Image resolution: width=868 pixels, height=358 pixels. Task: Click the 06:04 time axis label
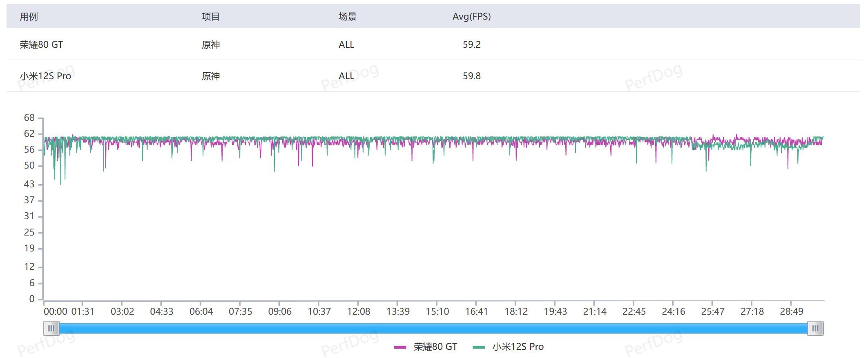point(201,312)
